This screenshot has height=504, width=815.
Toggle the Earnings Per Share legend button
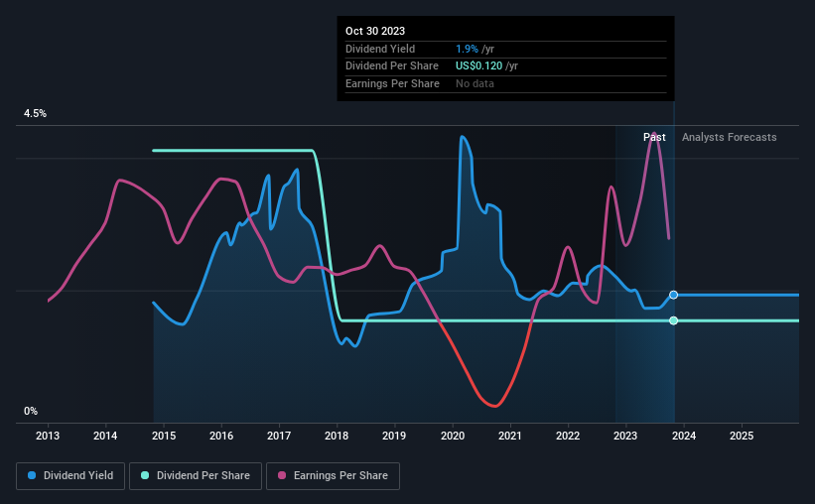pos(334,476)
